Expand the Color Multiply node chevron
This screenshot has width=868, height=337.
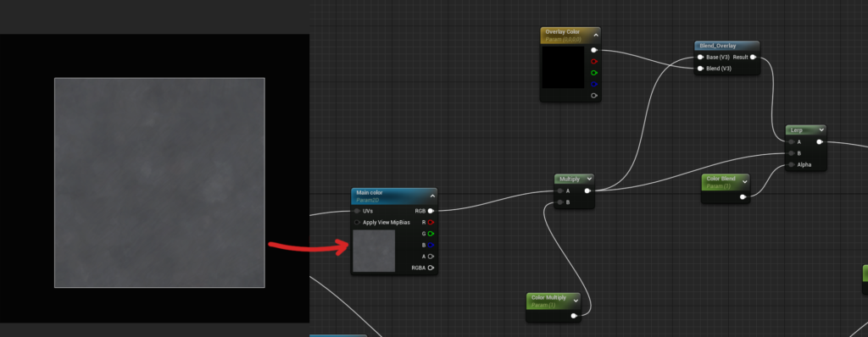[576, 301]
